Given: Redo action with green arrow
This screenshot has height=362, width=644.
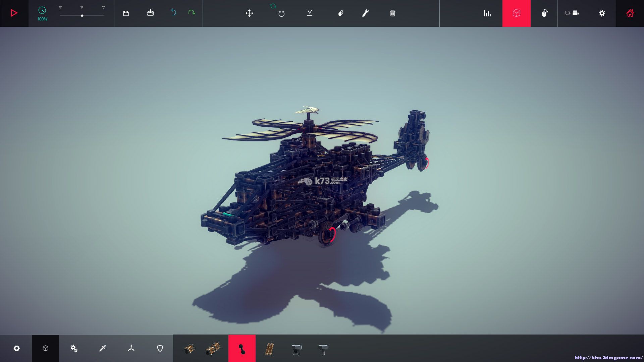Looking at the screenshot, I should point(192,12).
